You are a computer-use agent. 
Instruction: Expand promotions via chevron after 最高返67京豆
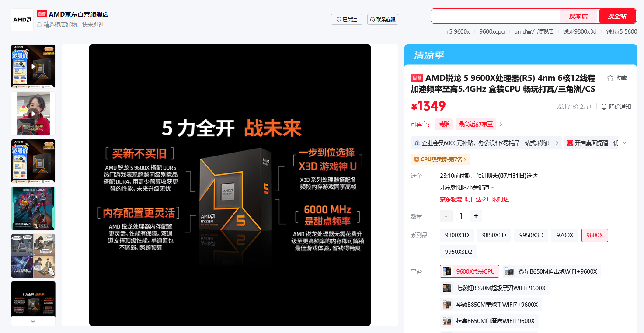click(x=501, y=125)
